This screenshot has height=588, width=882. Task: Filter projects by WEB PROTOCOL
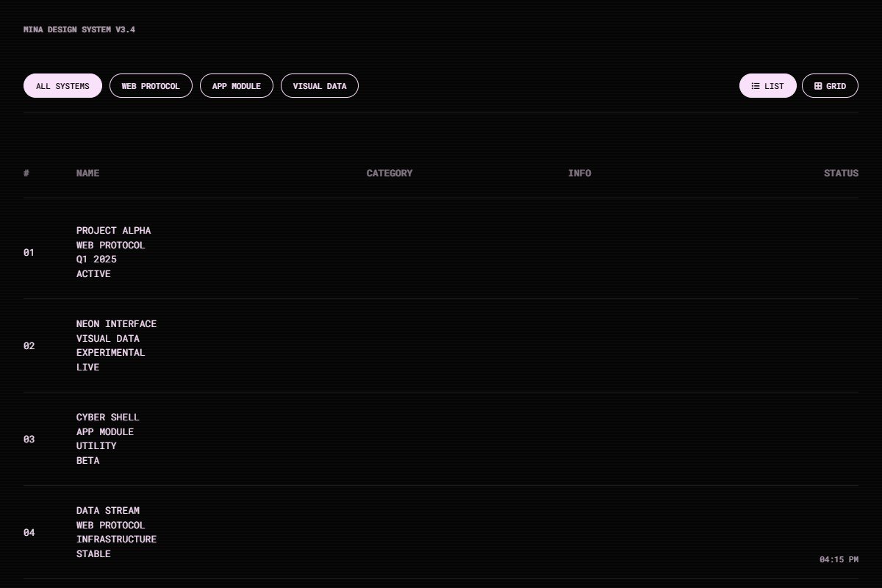click(151, 85)
